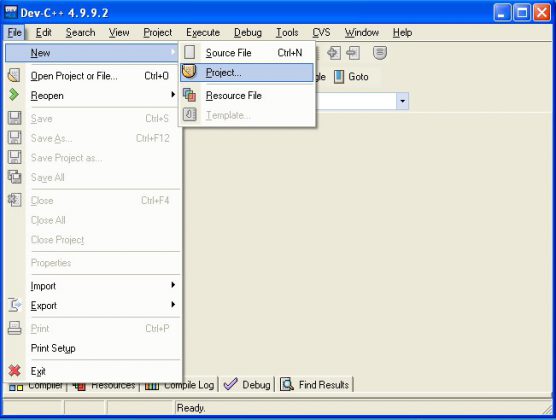Choose Project... from New submenu
This screenshot has width=556, height=420.
(247, 73)
